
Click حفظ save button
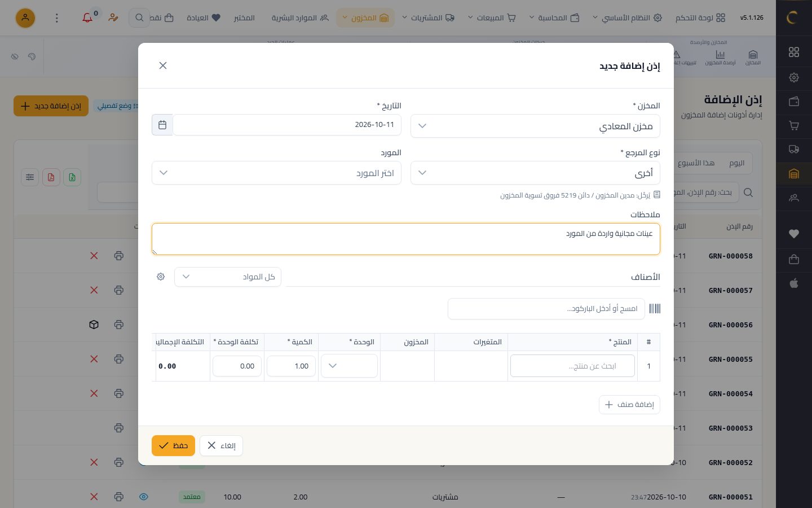[173, 445]
